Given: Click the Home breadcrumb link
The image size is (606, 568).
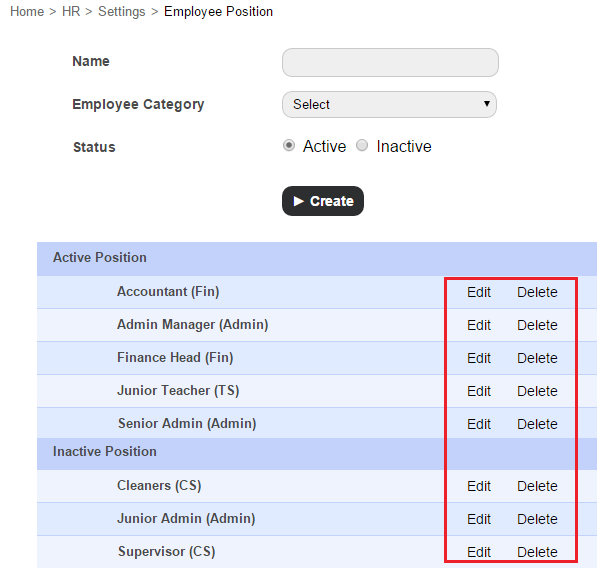Looking at the screenshot, I should pos(27,12).
